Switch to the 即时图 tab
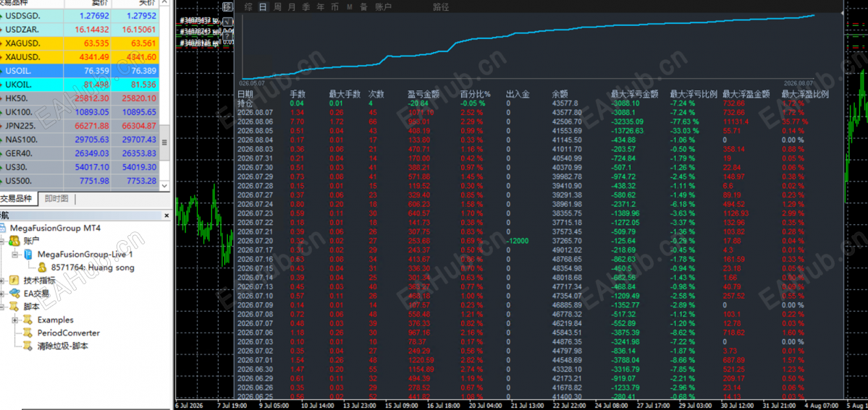This screenshot has width=868, height=410. click(x=56, y=199)
